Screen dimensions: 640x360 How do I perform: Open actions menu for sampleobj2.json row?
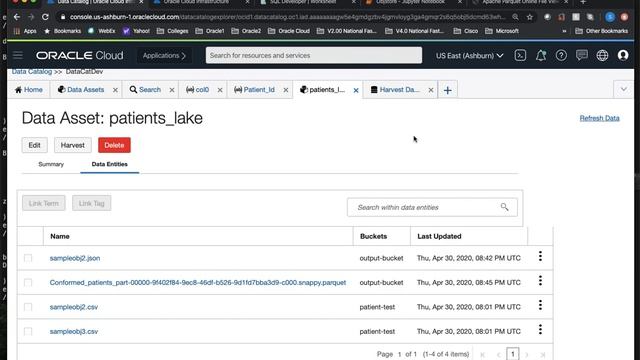[x=540, y=256]
